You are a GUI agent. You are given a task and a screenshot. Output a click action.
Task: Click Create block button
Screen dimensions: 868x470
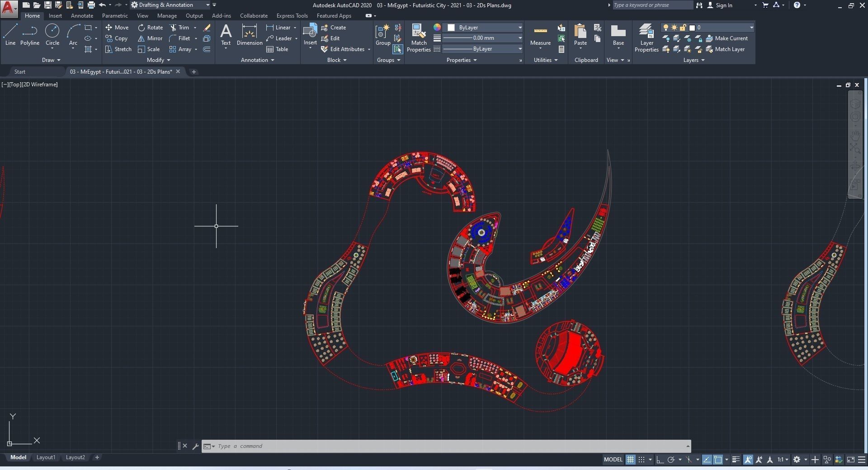tap(334, 28)
